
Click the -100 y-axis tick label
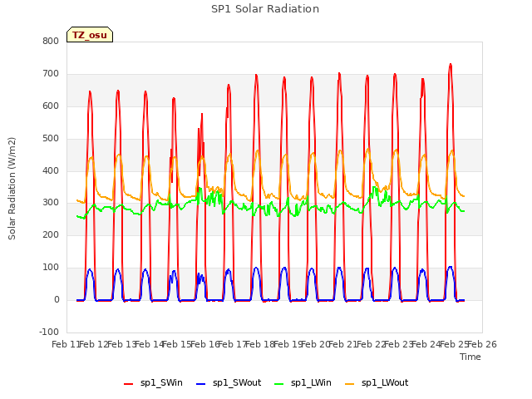tap(49, 332)
